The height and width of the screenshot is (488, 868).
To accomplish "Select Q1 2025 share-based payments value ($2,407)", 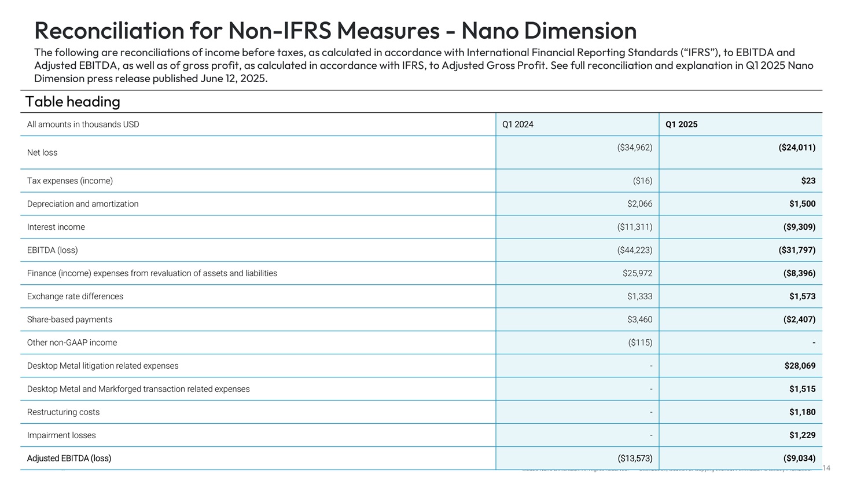I will pos(799,320).
